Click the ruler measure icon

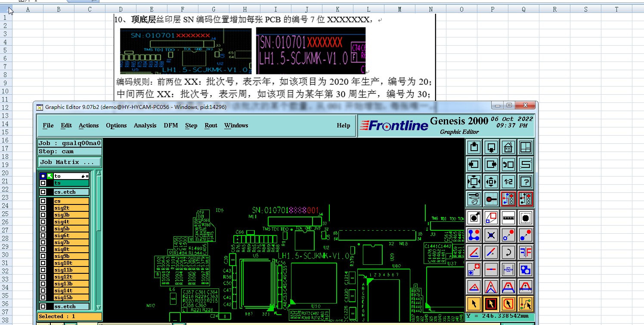(508, 218)
